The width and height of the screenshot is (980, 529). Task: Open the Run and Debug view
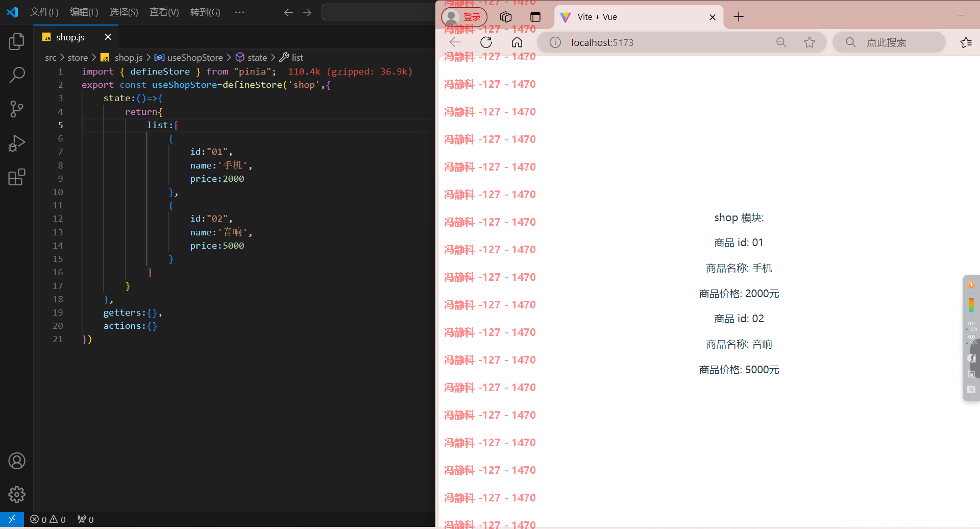tap(16, 143)
